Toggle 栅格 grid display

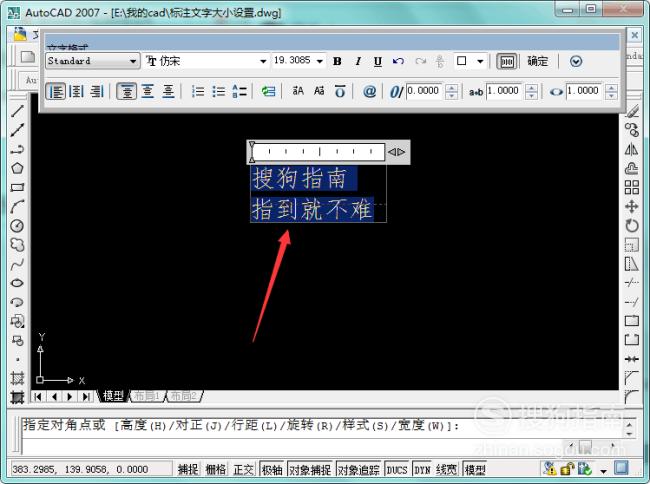216,469
